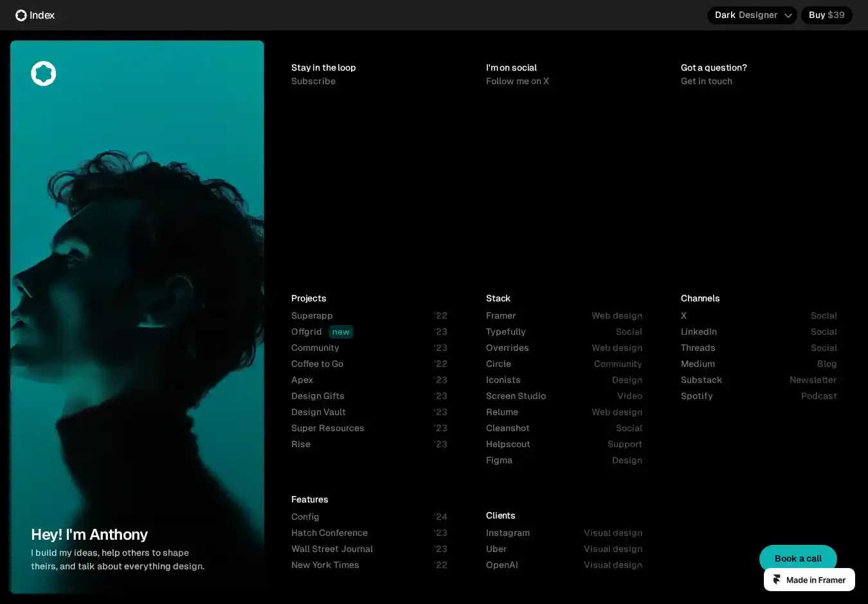Click the Get in touch link
Image resolution: width=868 pixels, height=604 pixels.
click(x=707, y=81)
